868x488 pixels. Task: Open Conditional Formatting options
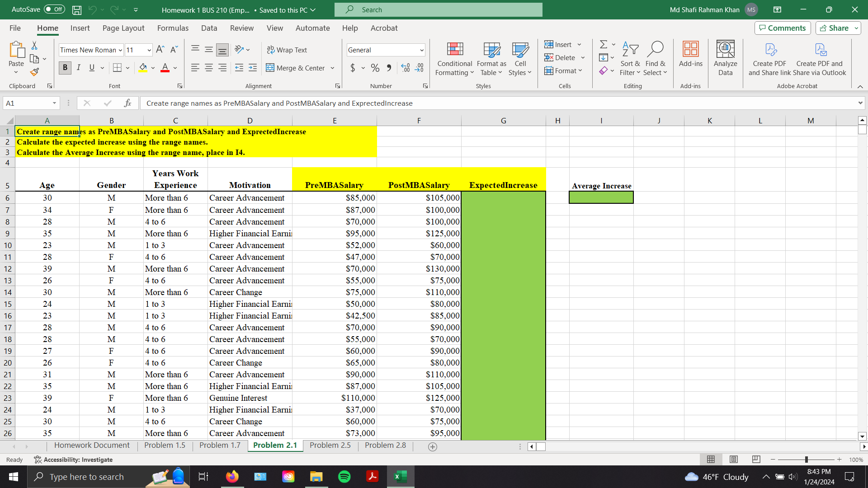tap(454, 59)
